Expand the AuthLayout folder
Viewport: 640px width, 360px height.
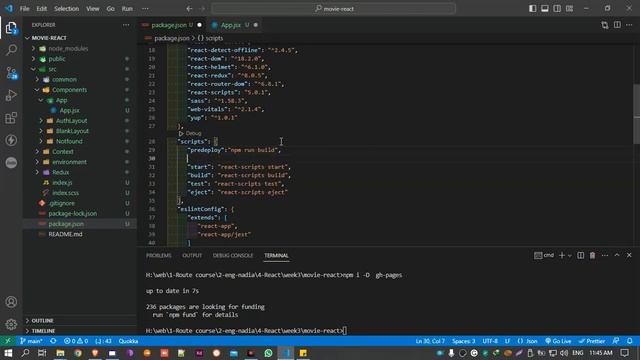41,120
